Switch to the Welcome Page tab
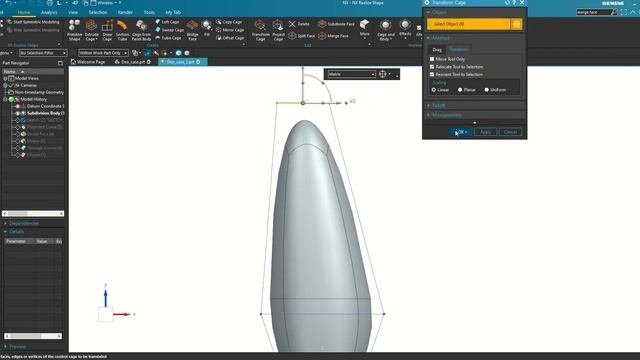The height and width of the screenshot is (360, 640). click(88, 62)
